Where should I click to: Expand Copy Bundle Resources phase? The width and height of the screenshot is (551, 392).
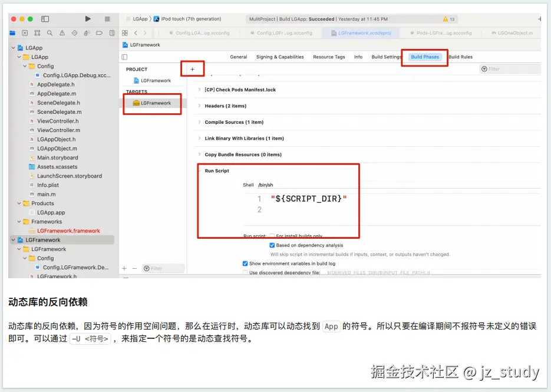click(x=199, y=154)
